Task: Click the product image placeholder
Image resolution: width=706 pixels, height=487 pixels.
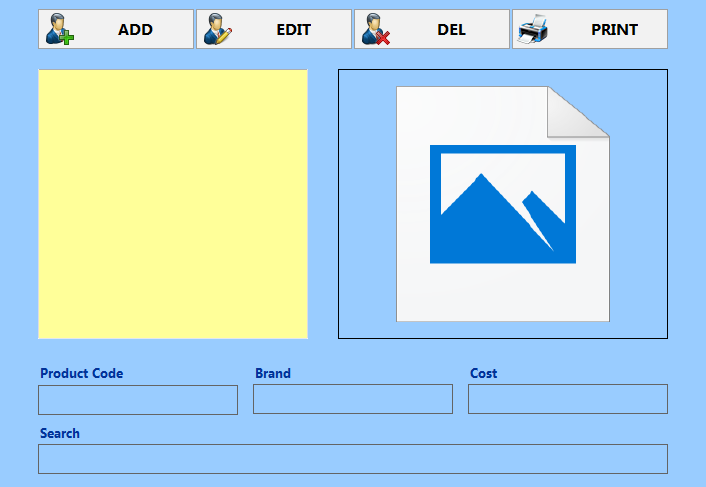Action: [x=503, y=204]
